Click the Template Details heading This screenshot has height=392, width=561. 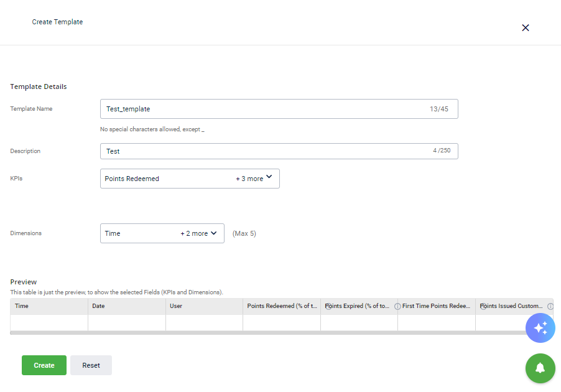[x=39, y=86]
